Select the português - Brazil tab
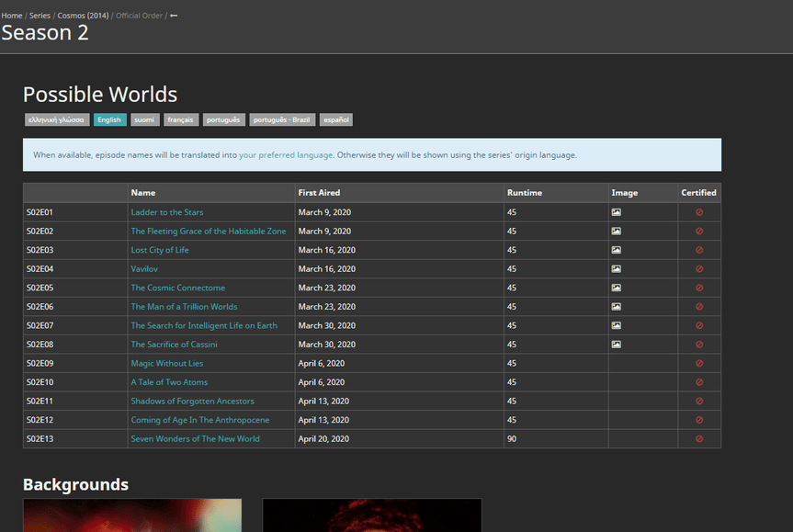 (282, 119)
